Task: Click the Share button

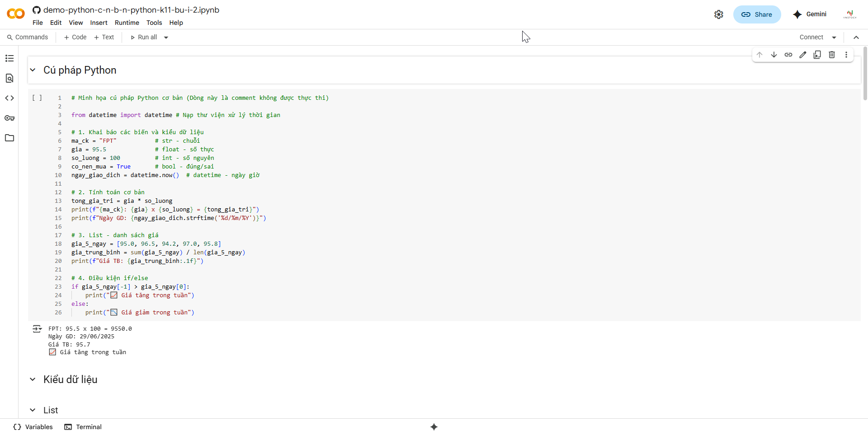Action: [x=757, y=14]
